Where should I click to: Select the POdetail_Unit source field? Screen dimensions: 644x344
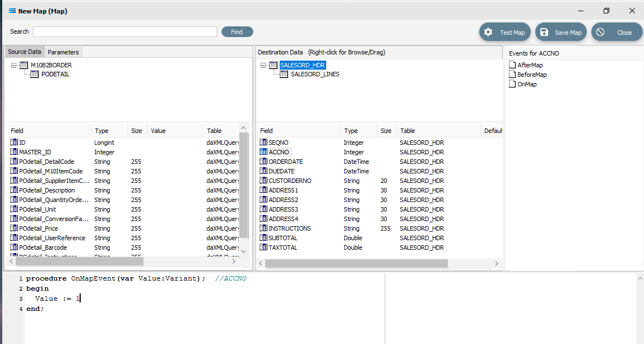38,209
